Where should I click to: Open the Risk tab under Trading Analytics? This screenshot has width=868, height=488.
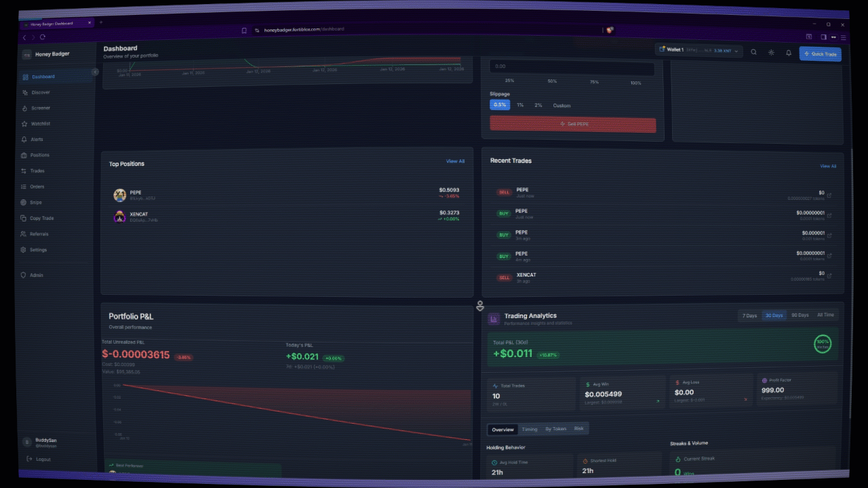point(579,428)
